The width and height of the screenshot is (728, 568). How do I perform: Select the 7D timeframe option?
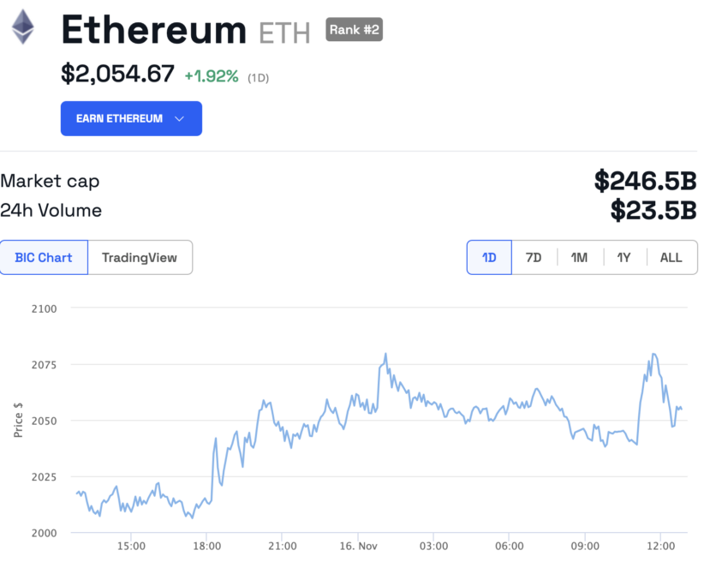(x=534, y=257)
